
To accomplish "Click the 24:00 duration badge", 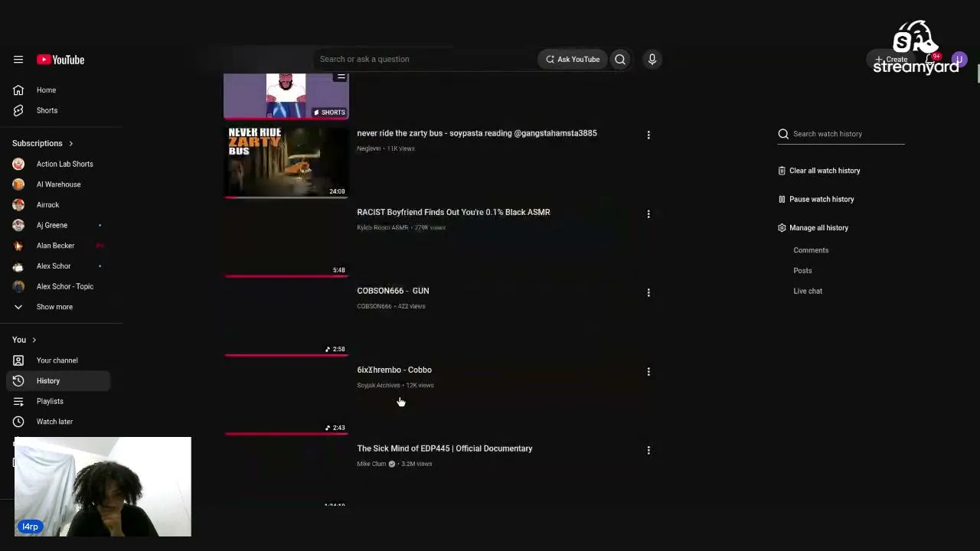I will click(x=337, y=191).
